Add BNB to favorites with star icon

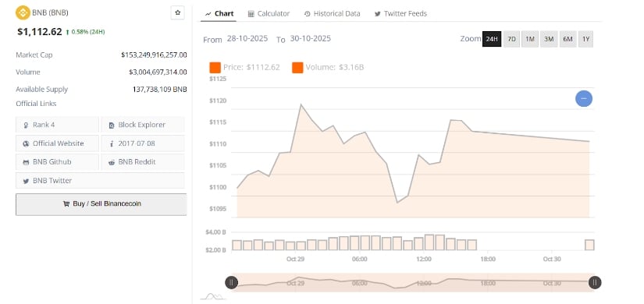pos(177,12)
